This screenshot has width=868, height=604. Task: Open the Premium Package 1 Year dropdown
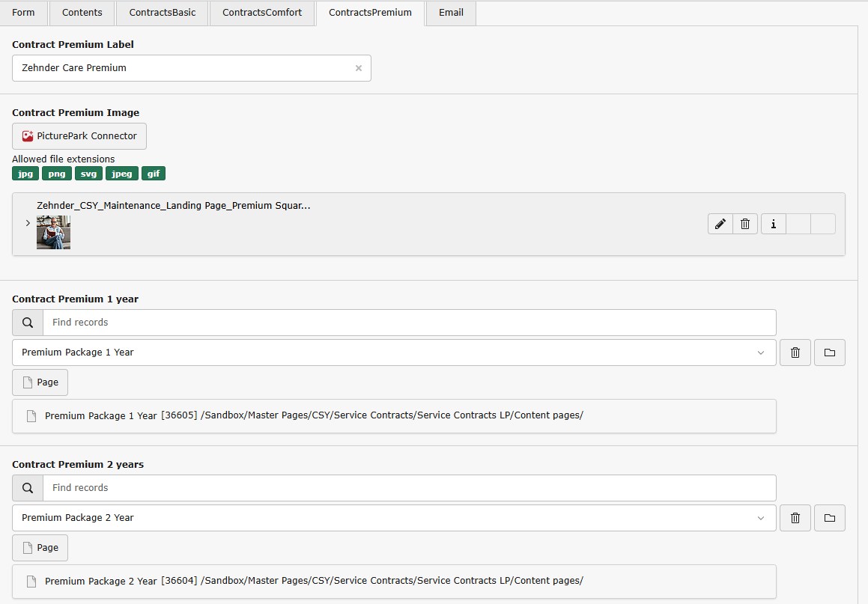coord(394,353)
